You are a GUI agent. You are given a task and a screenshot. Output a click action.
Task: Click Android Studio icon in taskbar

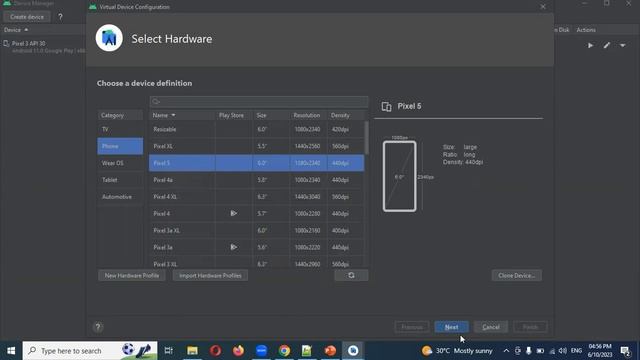tap(353, 351)
